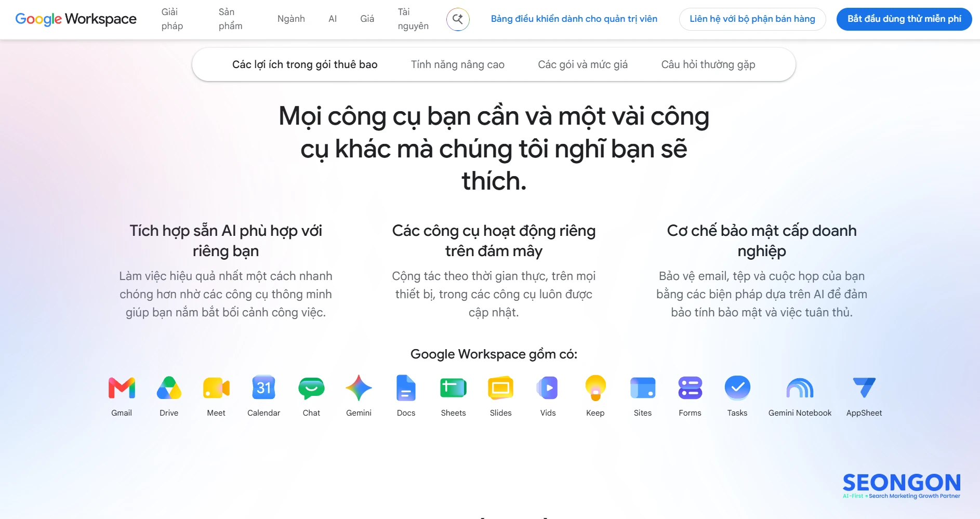
Task: Open the Giải pháp menu
Action: 172,19
